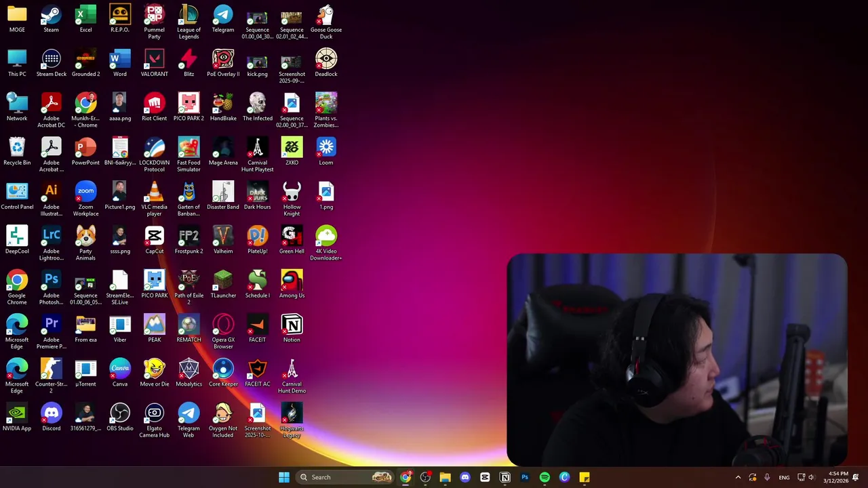The width and height of the screenshot is (868, 488).
Task: Open Fast Food Simulator shortcut
Action: 189,155
